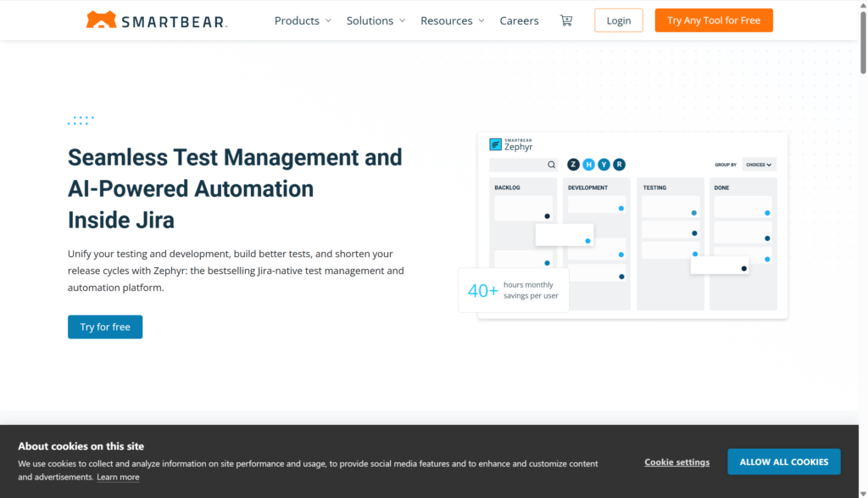868x498 pixels.
Task: Click the SmartBear logo
Action: click(156, 20)
